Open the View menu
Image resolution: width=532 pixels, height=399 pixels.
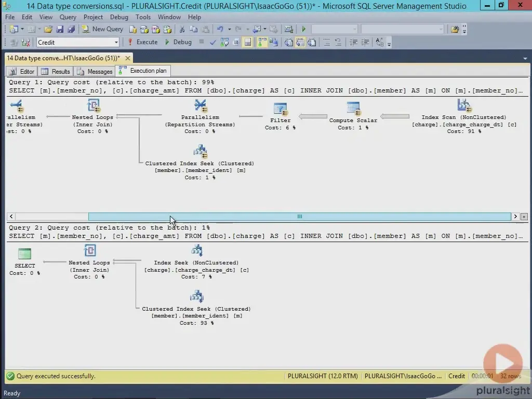coord(46,17)
